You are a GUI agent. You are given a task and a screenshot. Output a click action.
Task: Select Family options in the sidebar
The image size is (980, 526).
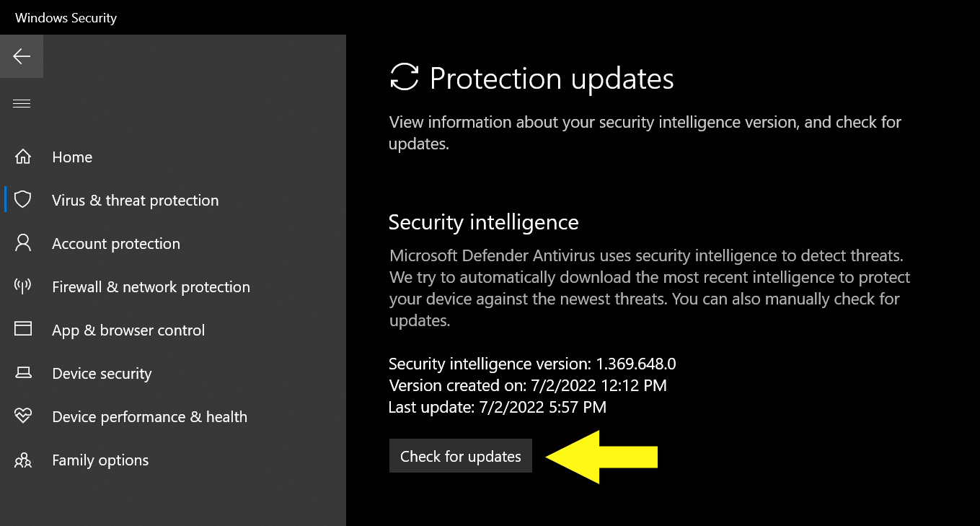pos(100,460)
